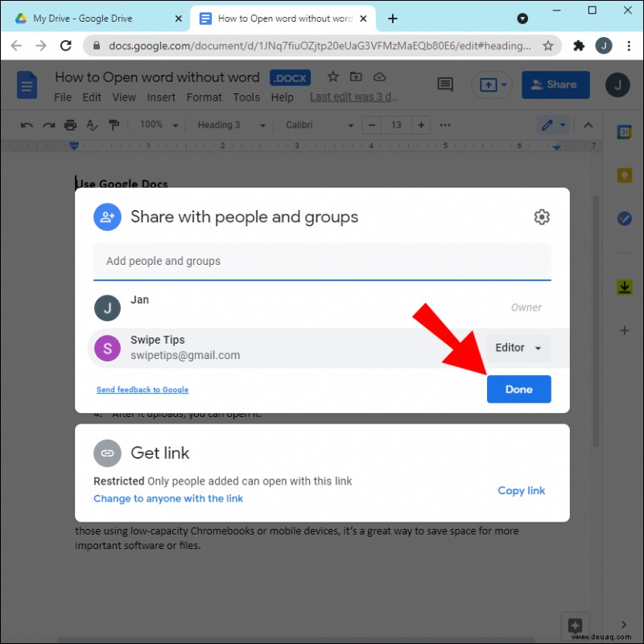Image resolution: width=644 pixels, height=644 pixels.
Task: Open the 100% zoom dropdown
Action: click(159, 125)
